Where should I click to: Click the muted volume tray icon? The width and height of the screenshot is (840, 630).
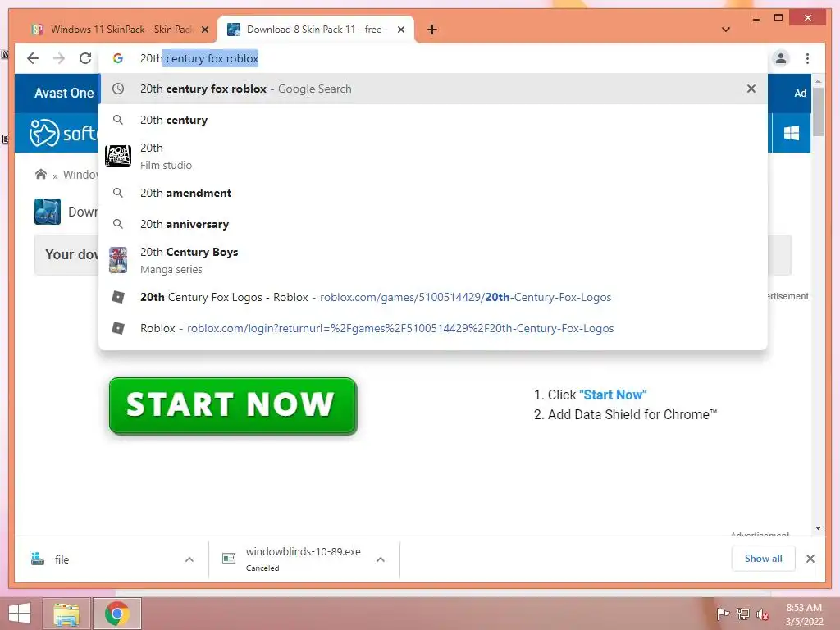pyautogui.click(x=762, y=614)
